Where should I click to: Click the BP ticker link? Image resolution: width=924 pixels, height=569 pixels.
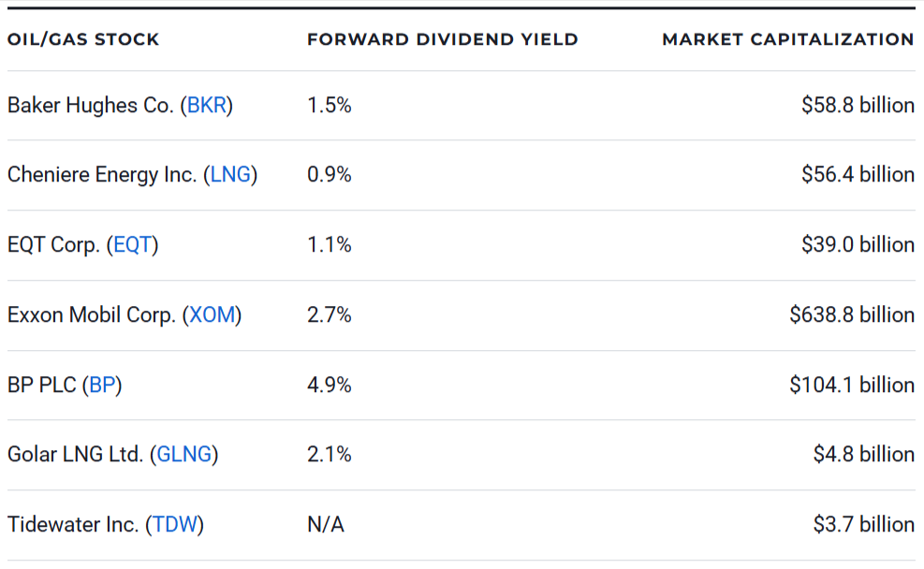click(102, 385)
